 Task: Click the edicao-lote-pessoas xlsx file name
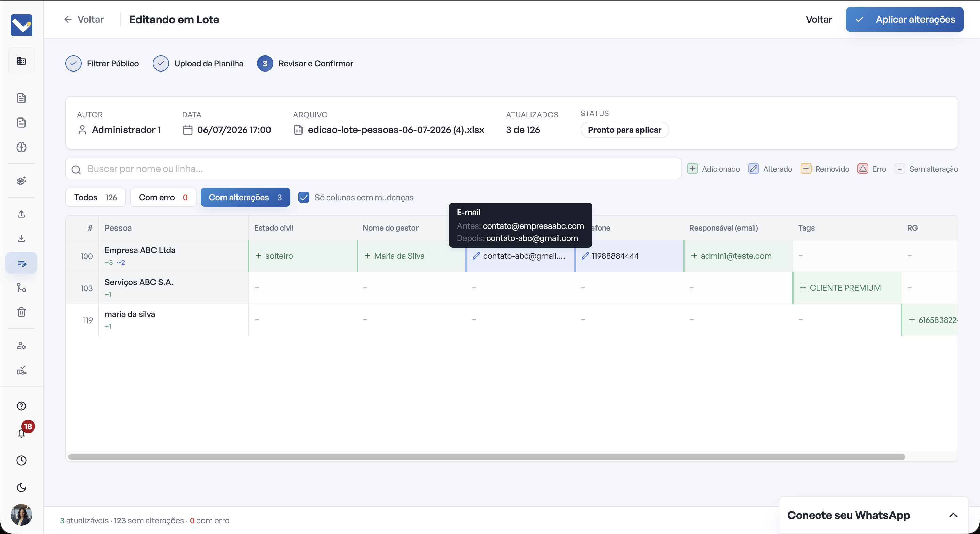click(396, 130)
